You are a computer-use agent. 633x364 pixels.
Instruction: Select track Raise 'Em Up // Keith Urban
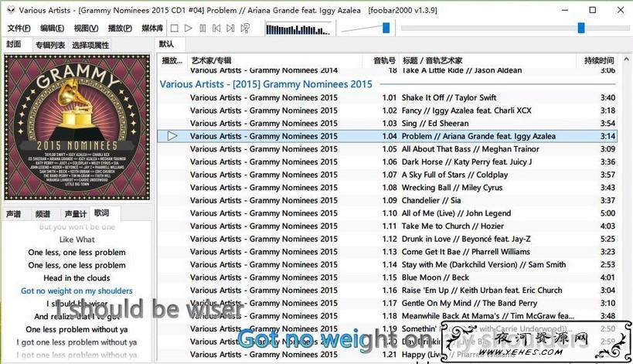coord(387,290)
